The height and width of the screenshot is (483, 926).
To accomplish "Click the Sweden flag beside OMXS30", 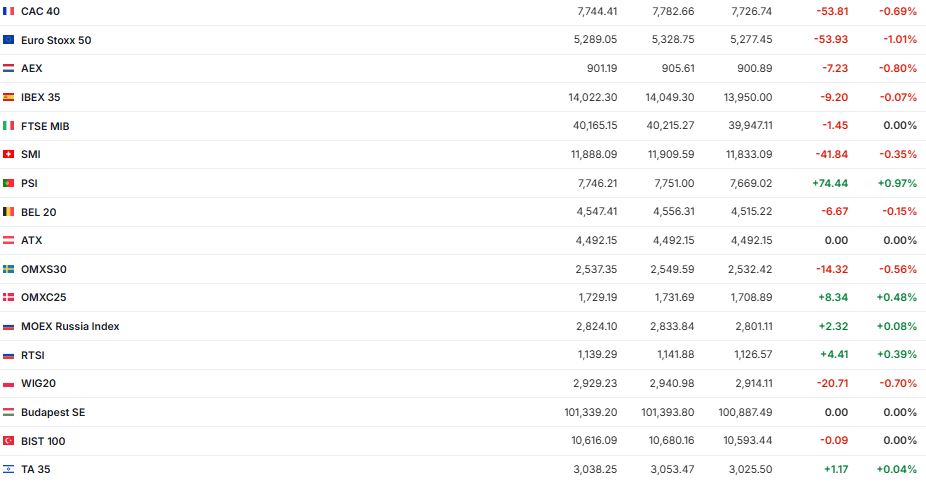I will pyautogui.click(x=9, y=269).
